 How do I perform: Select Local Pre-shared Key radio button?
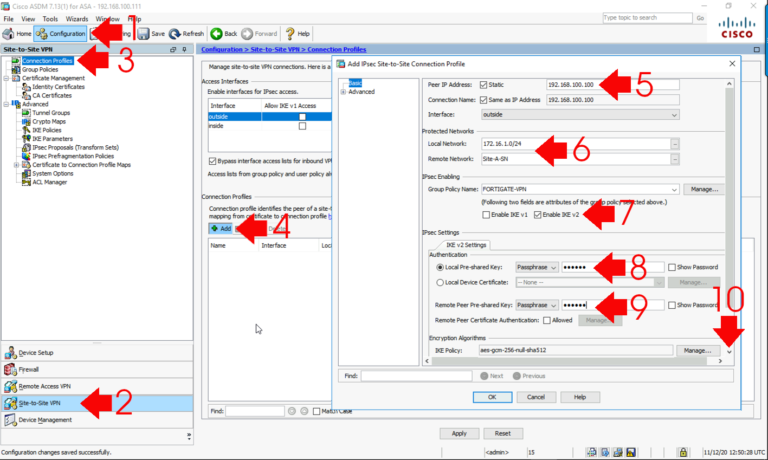click(440, 267)
